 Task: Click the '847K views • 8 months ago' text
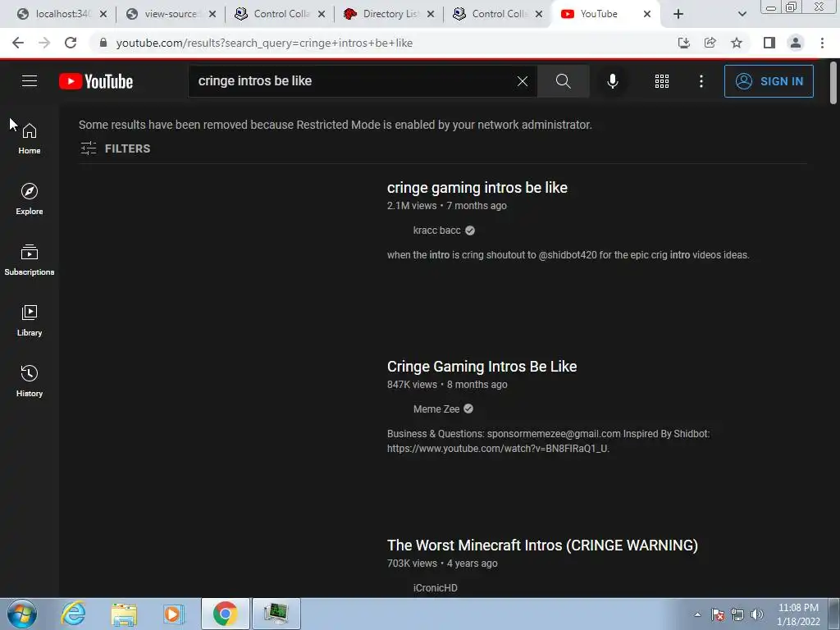click(x=447, y=385)
